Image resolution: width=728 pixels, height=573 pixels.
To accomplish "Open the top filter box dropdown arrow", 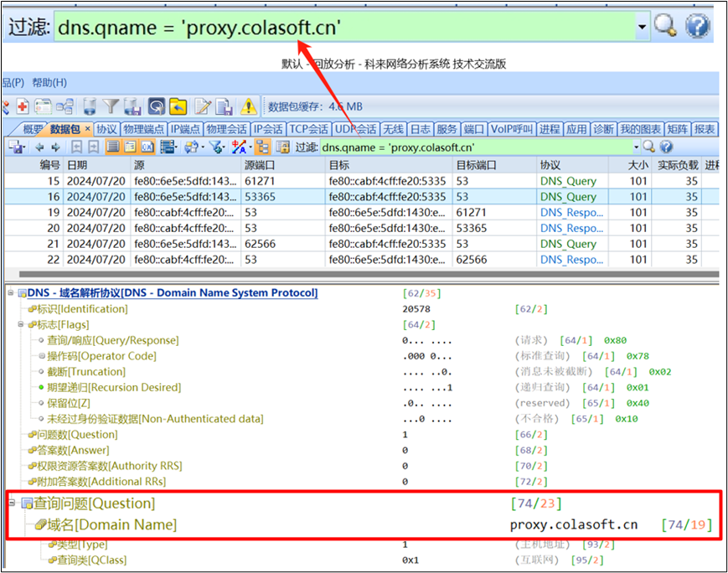I will click(x=642, y=27).
